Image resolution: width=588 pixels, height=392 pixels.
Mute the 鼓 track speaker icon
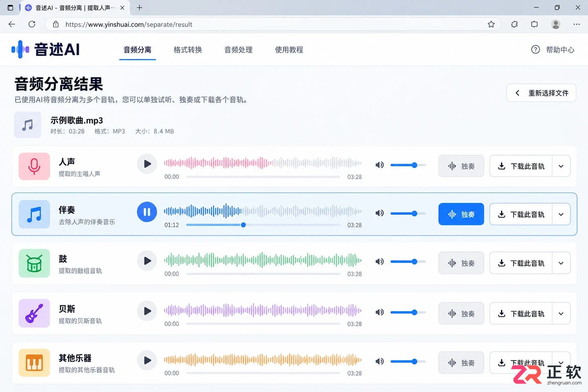click(x=380, y=262)
